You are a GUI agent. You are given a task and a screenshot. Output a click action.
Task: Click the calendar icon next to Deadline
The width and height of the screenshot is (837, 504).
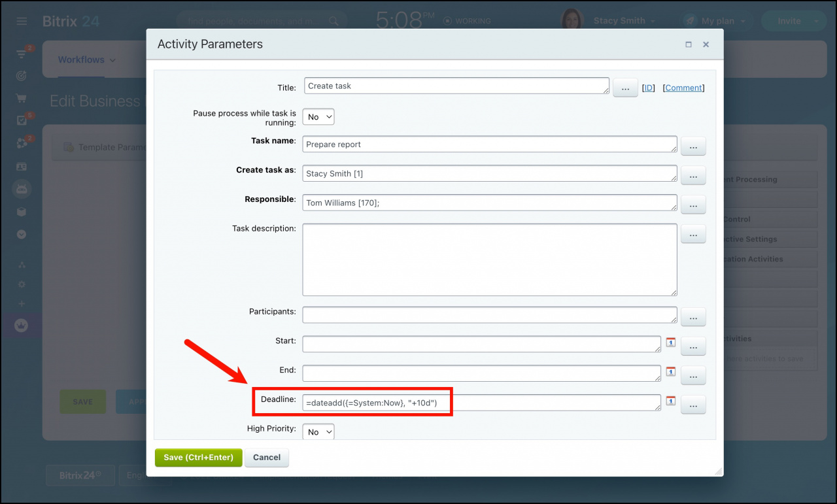670,401
